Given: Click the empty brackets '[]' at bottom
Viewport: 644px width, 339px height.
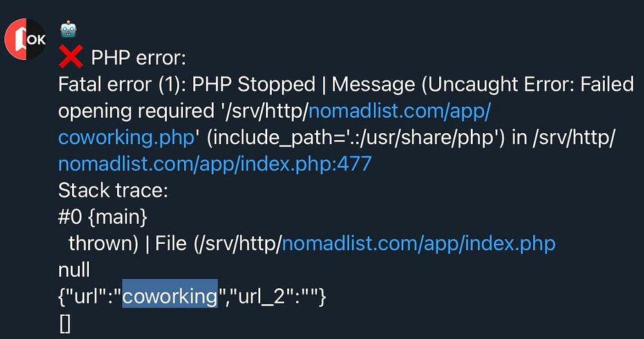Looking at the screenshot, I should click(x=64, y=324).
